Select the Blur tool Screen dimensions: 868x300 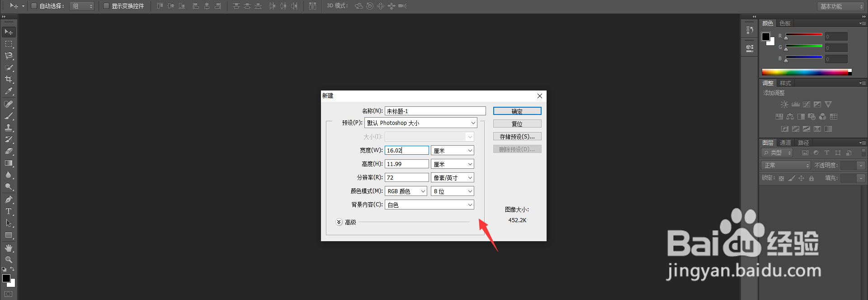click(x=9, y=175)
